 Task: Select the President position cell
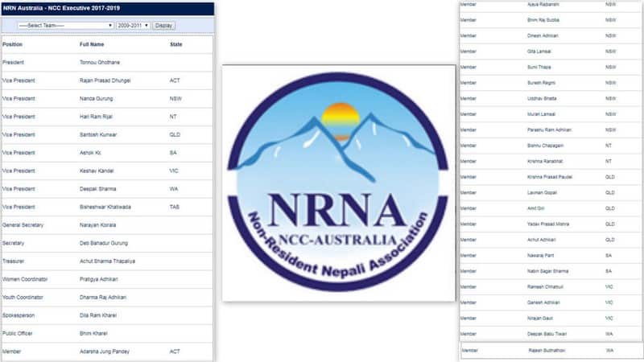pyautogui.click(x=13, y=63)
